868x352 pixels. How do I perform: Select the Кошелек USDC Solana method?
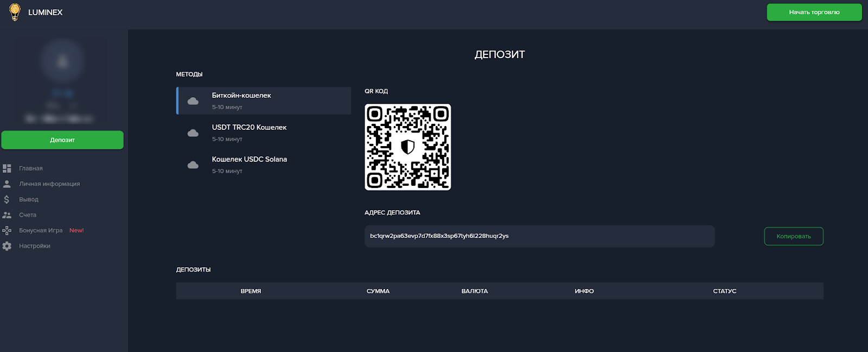point(264,165)
